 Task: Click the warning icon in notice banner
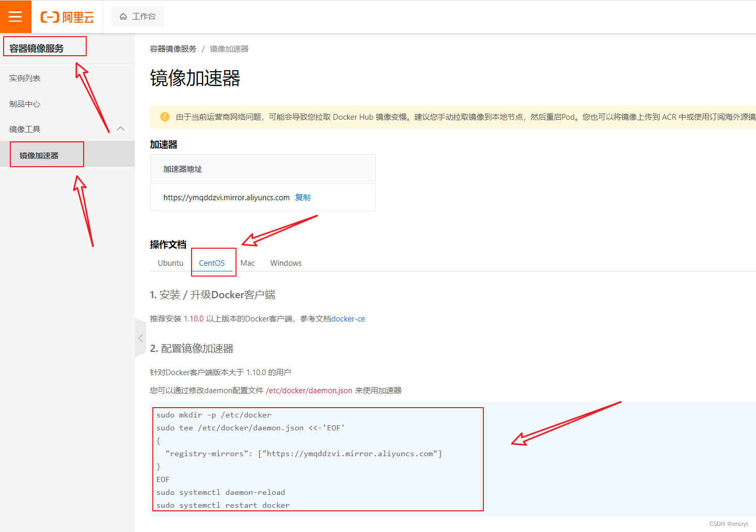coord(165,117)
